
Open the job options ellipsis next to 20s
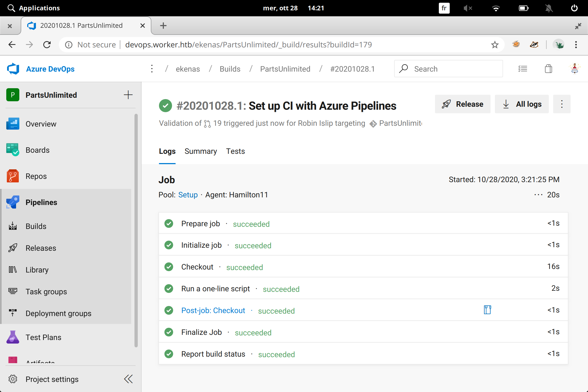pyautogui.click(x=538, y=195)
